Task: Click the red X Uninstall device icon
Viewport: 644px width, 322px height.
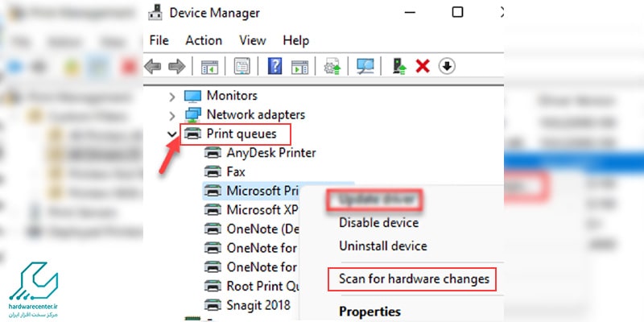Action: (422, 66)
